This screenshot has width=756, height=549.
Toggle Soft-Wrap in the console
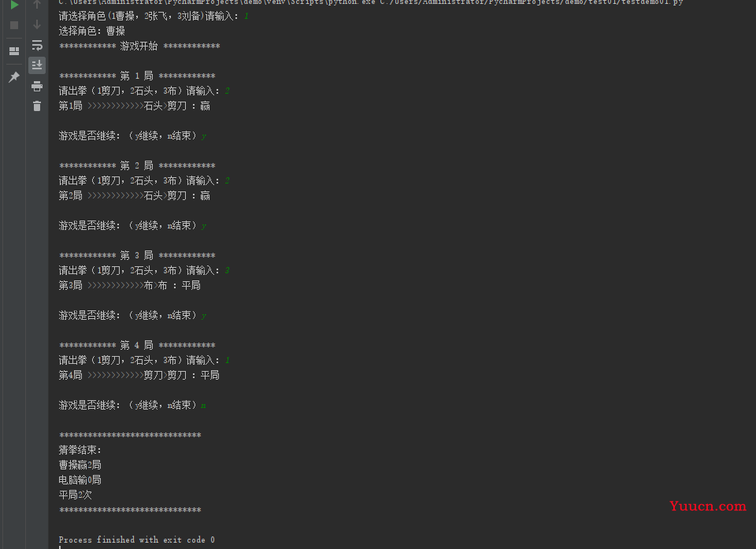[x=37, y=46]
